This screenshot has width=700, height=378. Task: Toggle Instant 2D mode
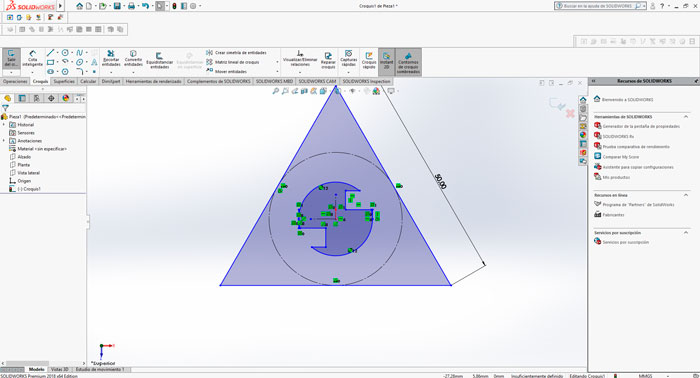click(387, 61)
